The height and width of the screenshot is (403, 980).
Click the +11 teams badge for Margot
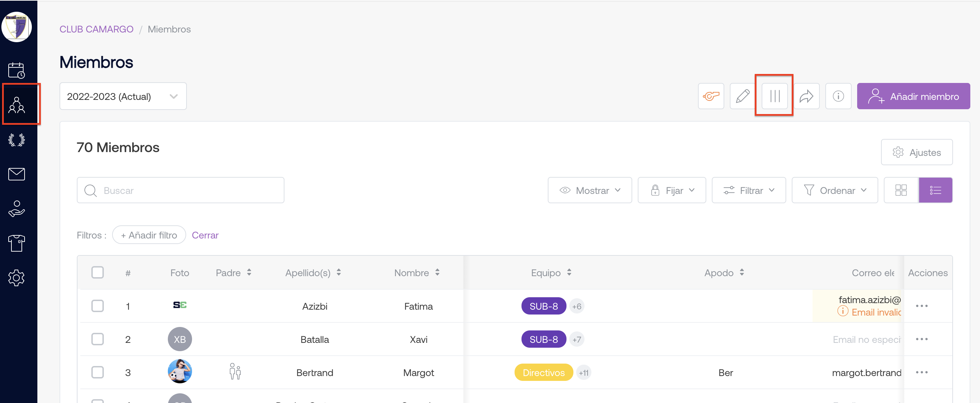(x=583, y=373)
